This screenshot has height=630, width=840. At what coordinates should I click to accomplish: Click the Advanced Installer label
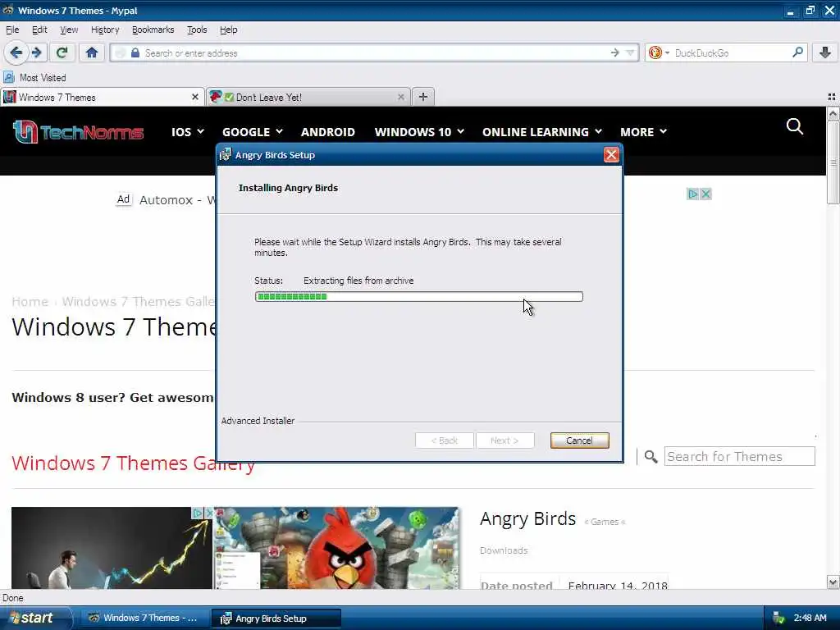coord(258,421)
